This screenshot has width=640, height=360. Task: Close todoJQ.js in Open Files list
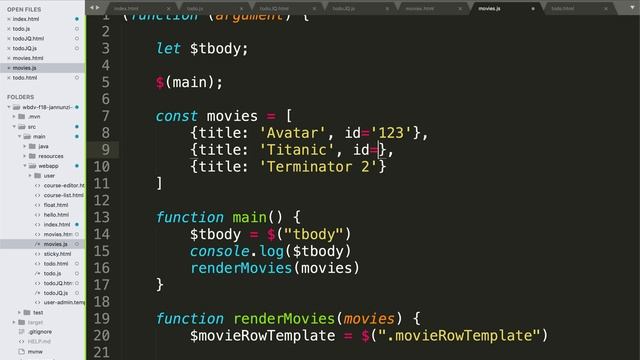[x=9, y=49]
